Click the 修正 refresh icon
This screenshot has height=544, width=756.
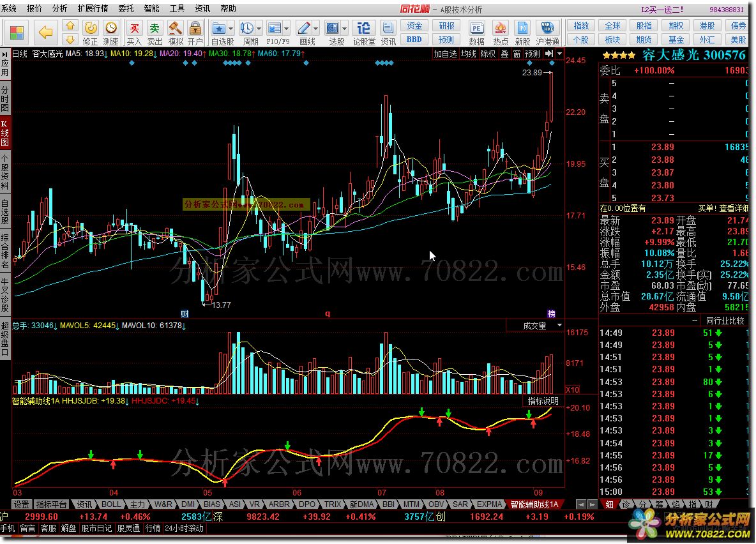pos(90,28)
